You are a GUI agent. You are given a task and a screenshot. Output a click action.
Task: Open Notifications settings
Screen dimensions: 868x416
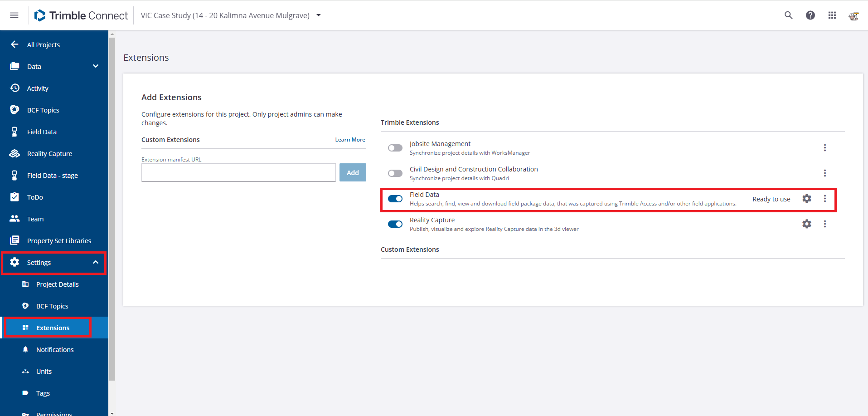(54, 349)
